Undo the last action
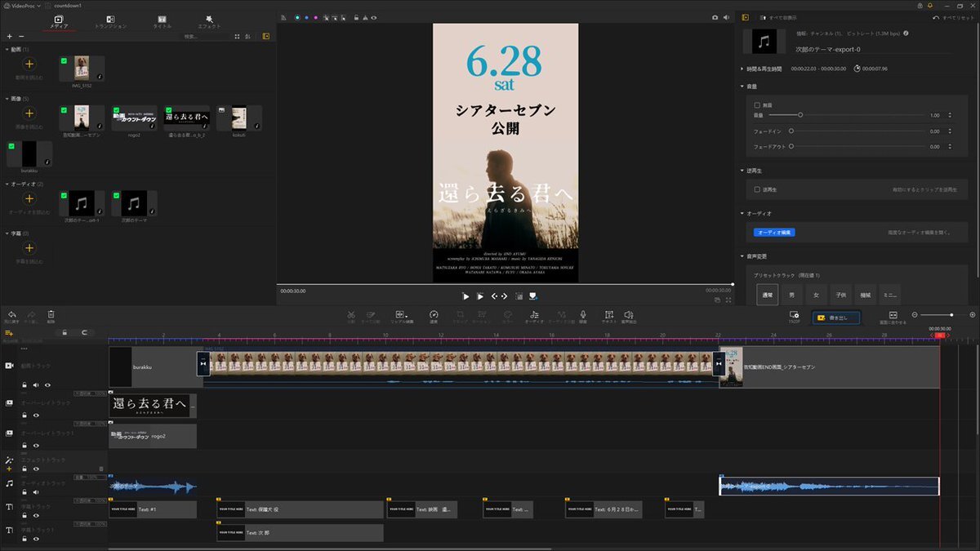Viewport: 980px width, 551px height. coord(11,315)
